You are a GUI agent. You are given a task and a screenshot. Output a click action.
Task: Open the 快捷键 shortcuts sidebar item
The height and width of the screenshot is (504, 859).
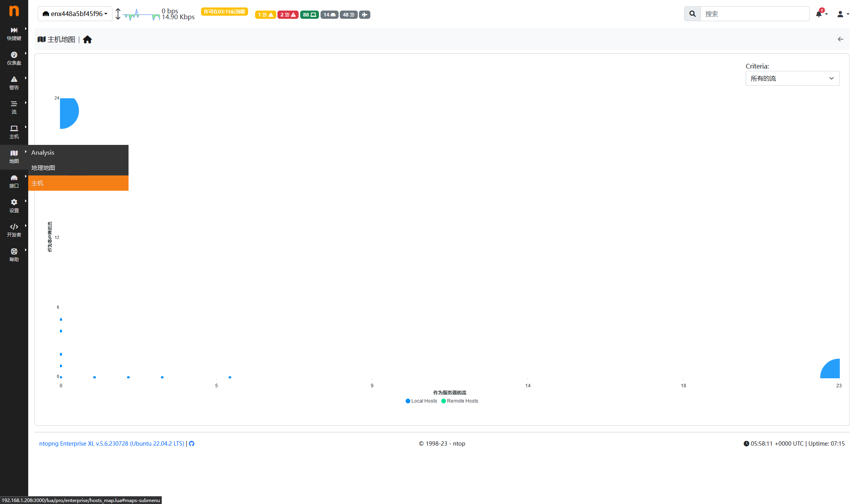click(14, 34)
